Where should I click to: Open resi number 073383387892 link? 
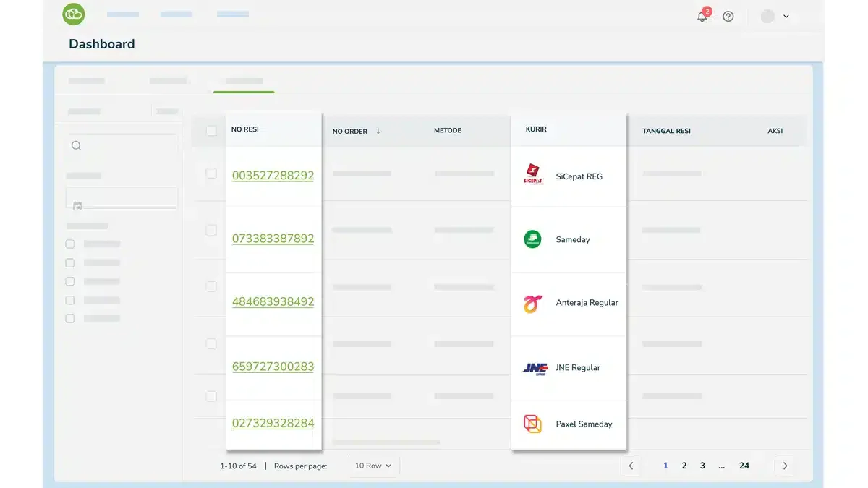point(273,239)
